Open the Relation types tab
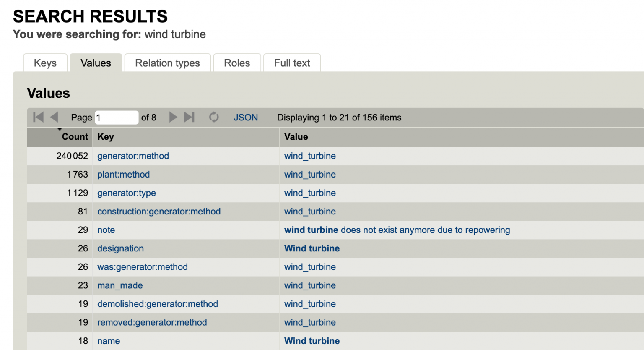 pyautogui.click(x=167, y=63)
